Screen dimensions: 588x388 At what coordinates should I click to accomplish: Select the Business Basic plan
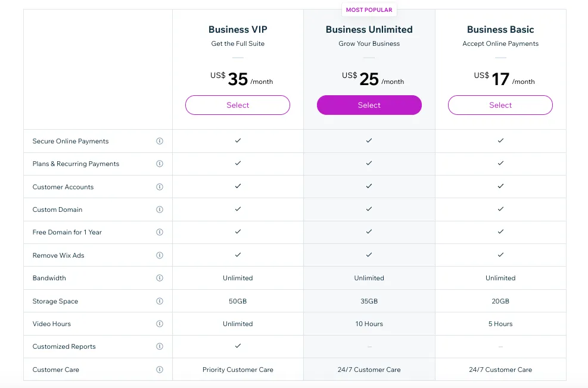tap(500, 105)
